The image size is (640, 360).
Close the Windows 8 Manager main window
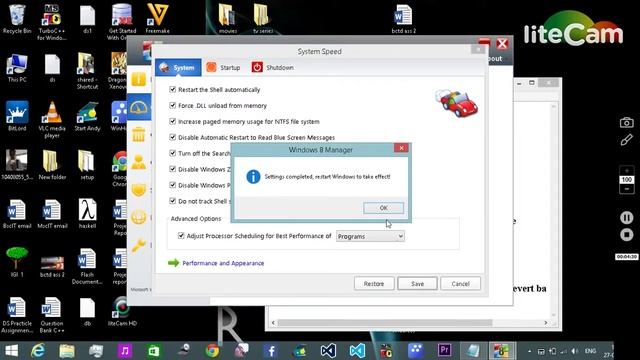(502, 44)
